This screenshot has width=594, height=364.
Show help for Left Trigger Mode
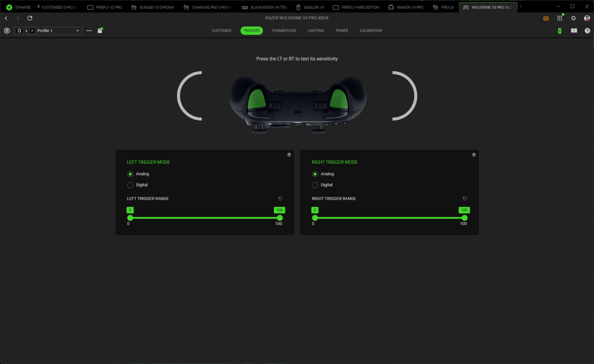289,155
